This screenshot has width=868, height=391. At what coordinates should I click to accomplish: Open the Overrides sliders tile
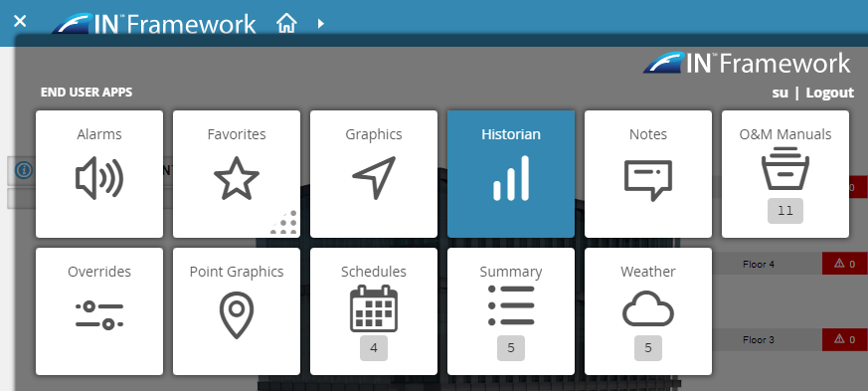(99, 311)
